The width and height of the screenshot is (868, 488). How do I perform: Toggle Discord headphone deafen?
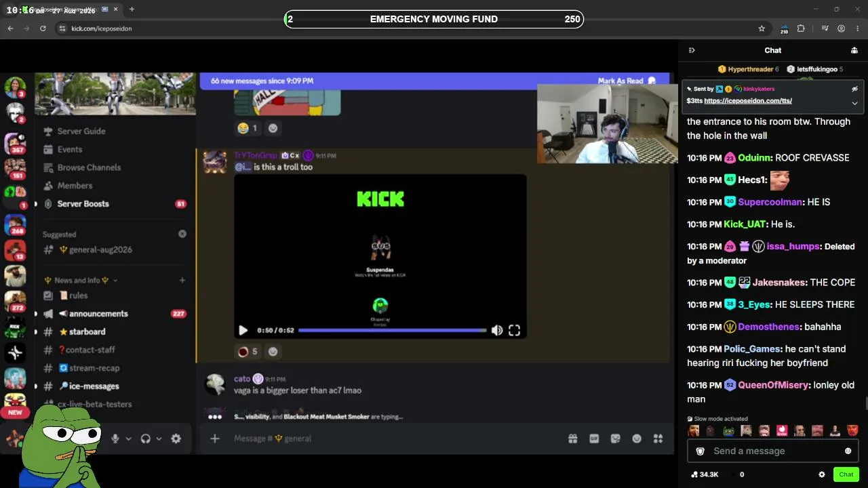[x=145, y=439]
